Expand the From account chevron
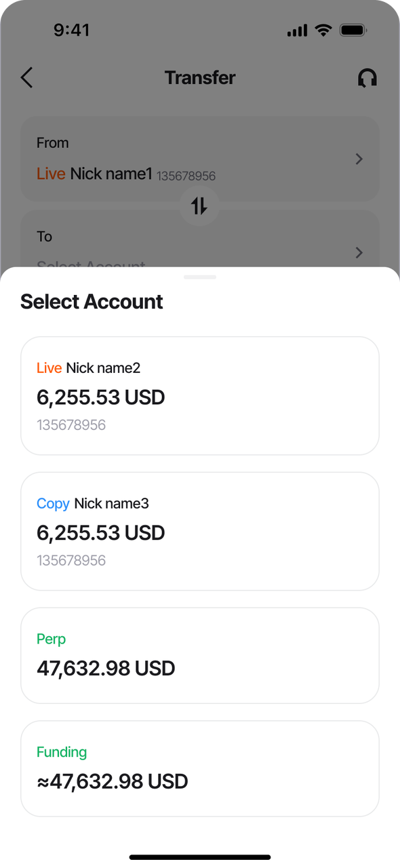This screenshot has height=868, width=400. pyautogui.click(x=359, y=159)
